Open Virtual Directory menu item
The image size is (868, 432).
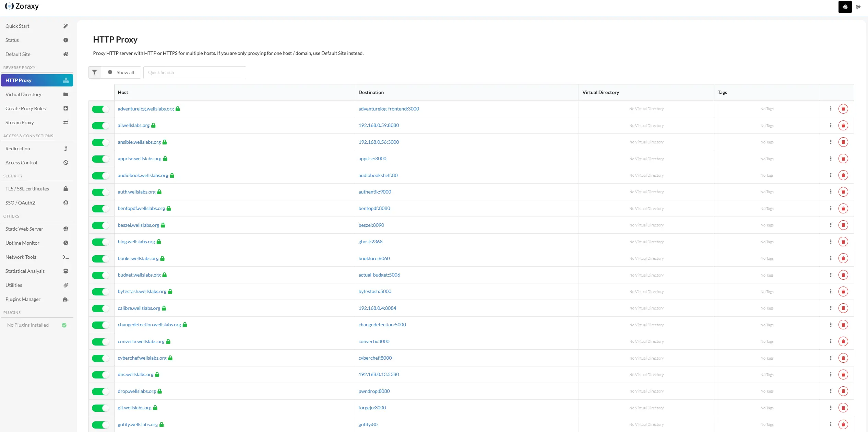click(x=37, y=94)
